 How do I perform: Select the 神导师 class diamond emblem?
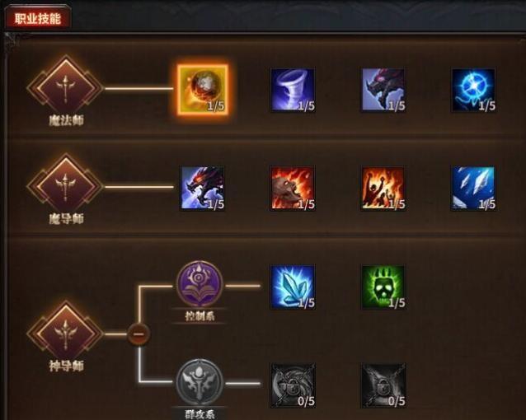coord(65,334)
